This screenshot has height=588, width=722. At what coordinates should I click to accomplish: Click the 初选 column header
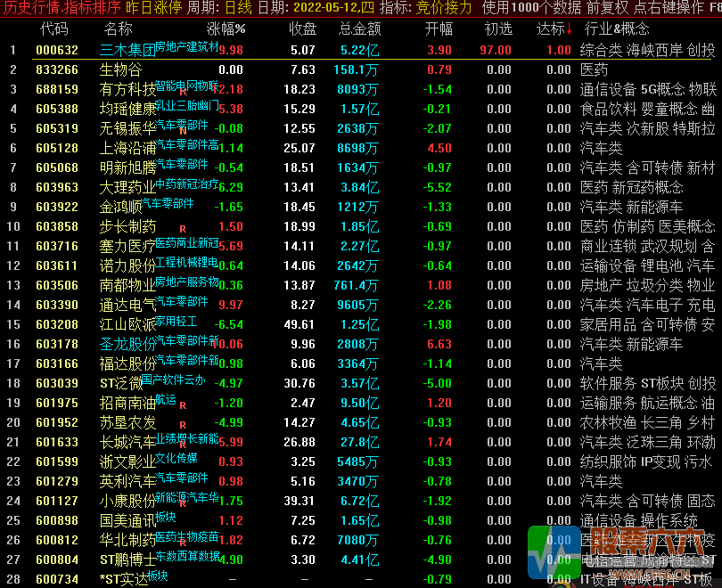tap(498, 29)
